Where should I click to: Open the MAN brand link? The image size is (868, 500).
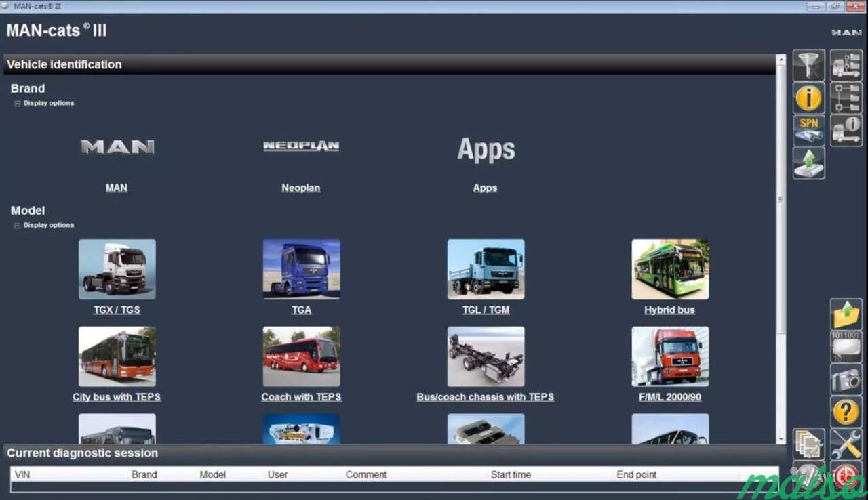pos(117,188)
